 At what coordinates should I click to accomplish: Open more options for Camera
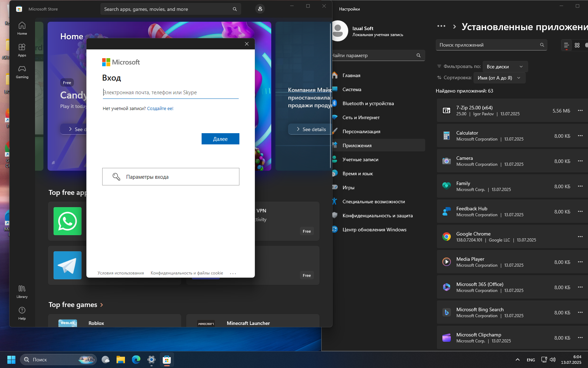[580, 161]
